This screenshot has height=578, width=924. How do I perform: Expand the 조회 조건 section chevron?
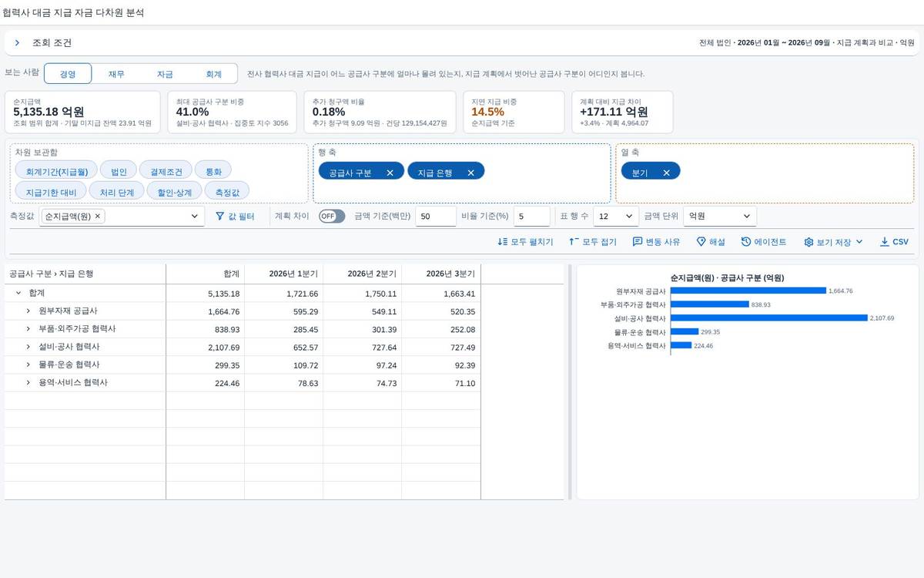tap(17, 43)
